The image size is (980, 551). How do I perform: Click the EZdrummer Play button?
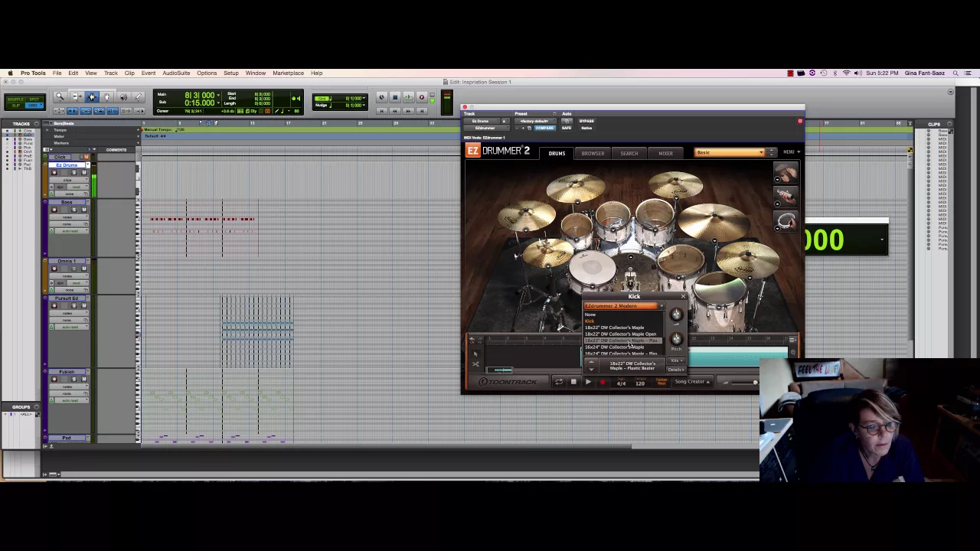click(x=588, y=382)
